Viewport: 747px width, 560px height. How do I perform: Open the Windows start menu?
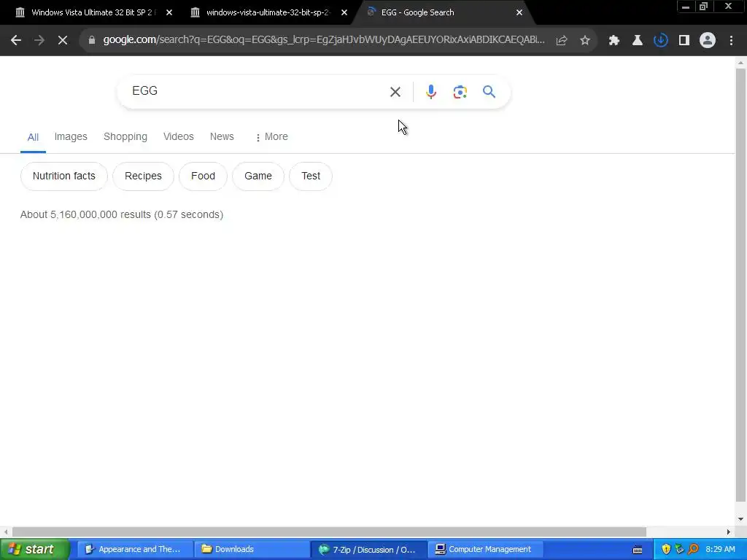[x=34, y=550]
